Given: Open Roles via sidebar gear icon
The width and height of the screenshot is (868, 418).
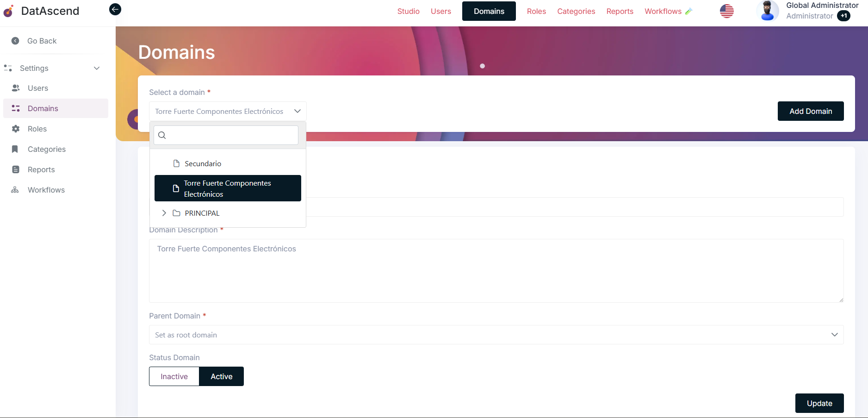Looking at the screenshot, I should 16,129.
